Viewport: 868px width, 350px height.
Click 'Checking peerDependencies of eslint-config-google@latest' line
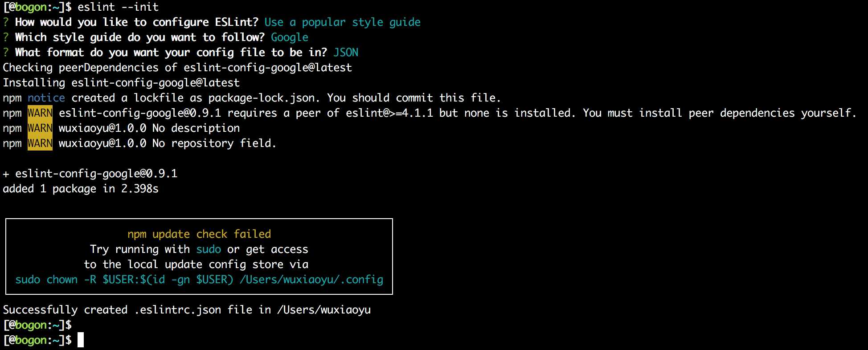(177, 68)
